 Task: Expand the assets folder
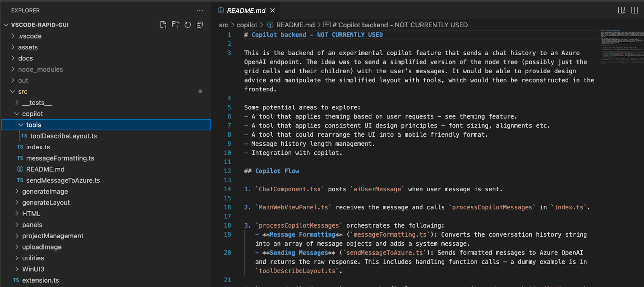coord(13,47)
